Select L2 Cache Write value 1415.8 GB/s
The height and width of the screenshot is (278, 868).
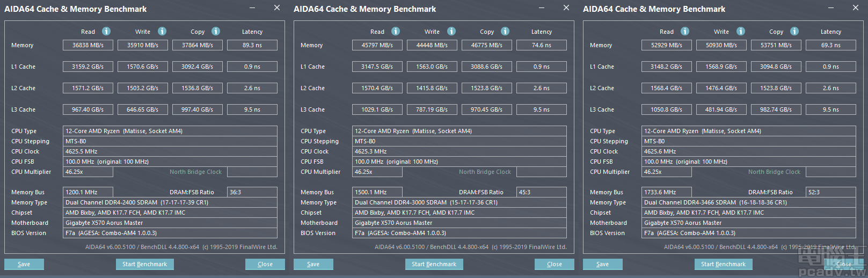(432, 88)
